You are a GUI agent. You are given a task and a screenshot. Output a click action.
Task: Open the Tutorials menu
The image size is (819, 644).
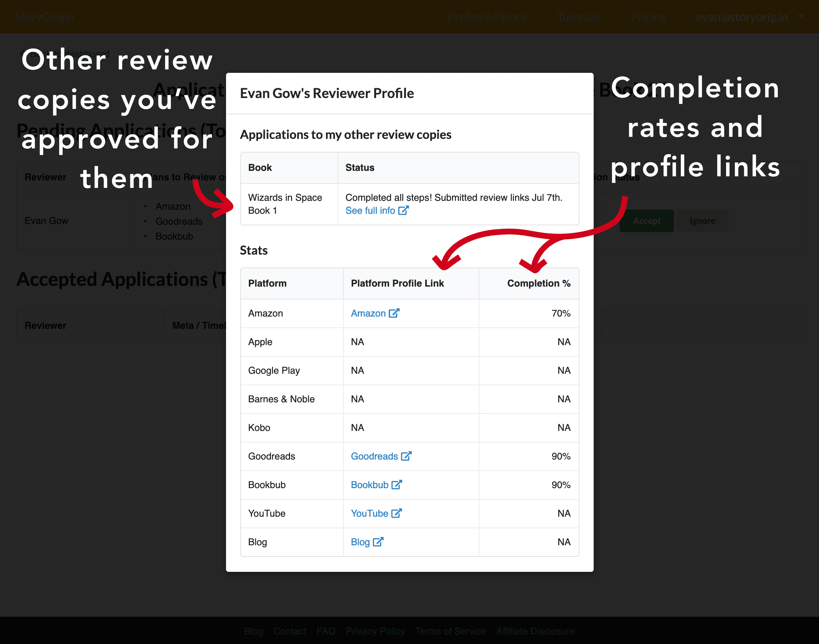[578, 17]
